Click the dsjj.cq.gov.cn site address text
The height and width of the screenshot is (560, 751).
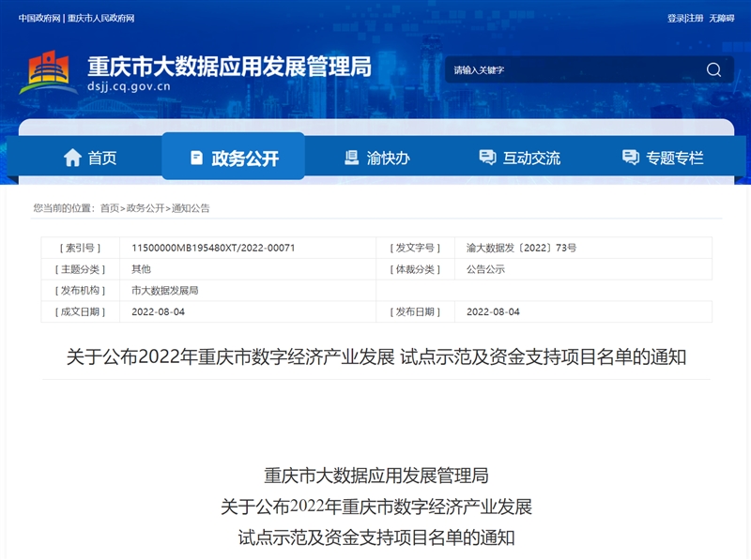coord(129,86)
